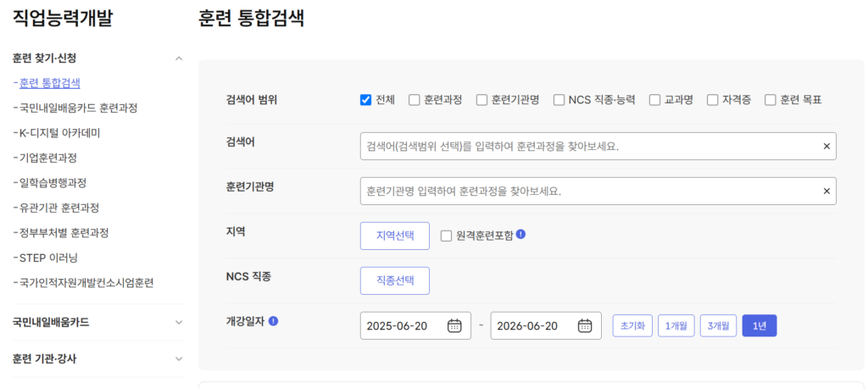Clear the 훈련기관명 field with the X icon

coord(826,192)
